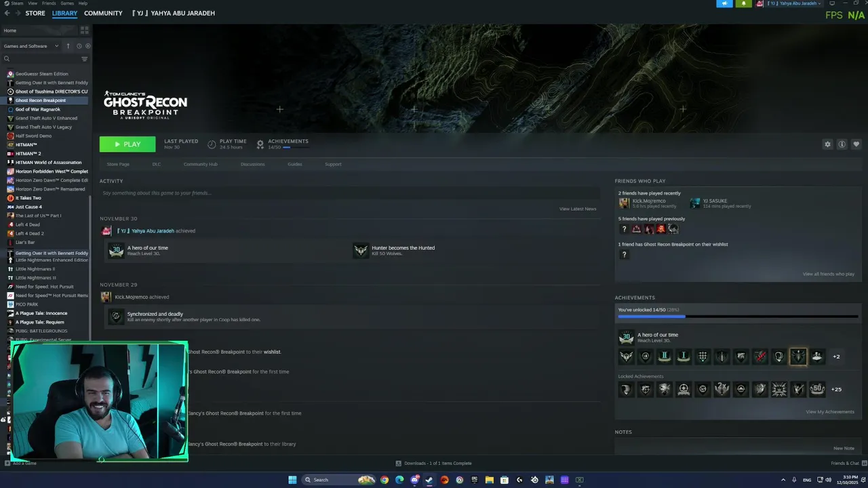
Task: Select God of War Ragnarök in library
Action: point(37,109)
